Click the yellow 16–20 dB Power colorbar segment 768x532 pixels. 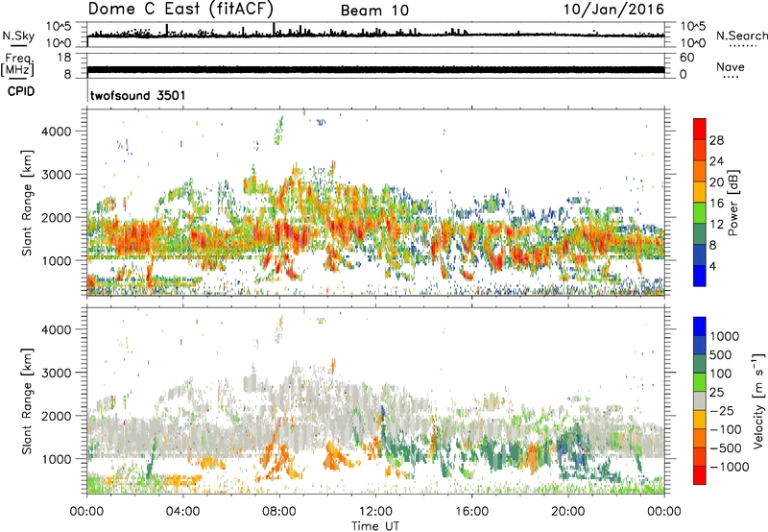coord(700,192)
